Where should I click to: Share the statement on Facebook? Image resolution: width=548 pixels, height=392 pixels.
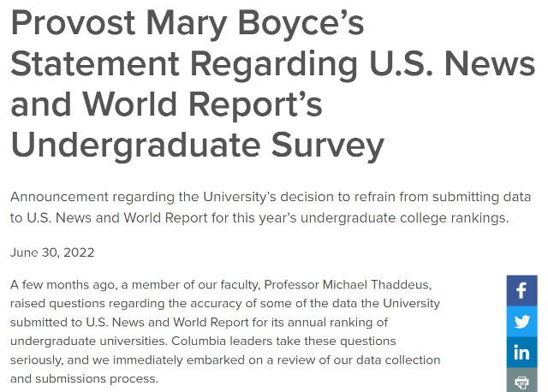pos(521,290)
